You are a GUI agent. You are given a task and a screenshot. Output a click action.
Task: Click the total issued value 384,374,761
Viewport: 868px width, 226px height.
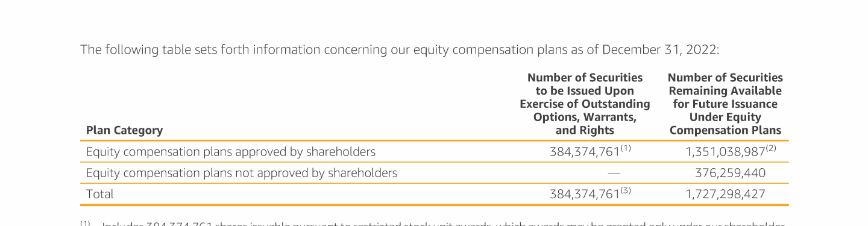click(x=585, y=194)
